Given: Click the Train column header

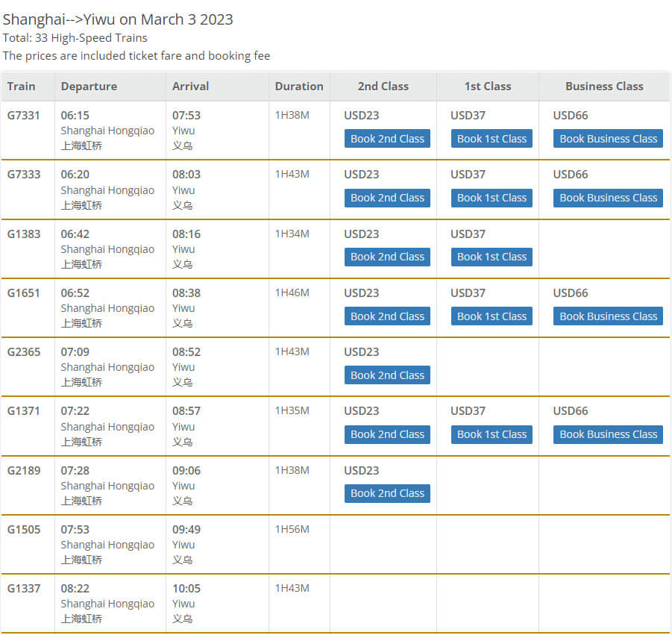Looking at the screenshot, I should pyautogui.click(x=22, y=86).
